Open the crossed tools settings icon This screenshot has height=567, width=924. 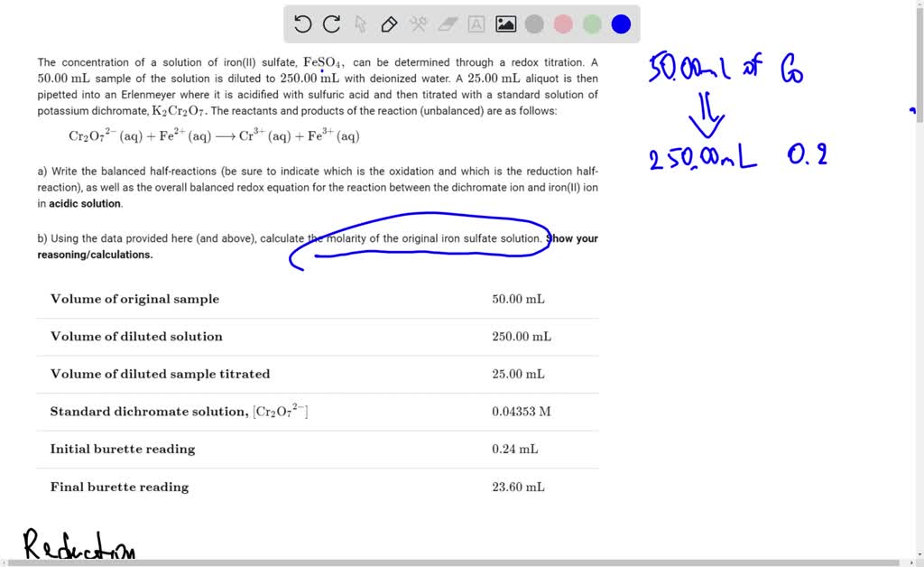pos(419,24)
